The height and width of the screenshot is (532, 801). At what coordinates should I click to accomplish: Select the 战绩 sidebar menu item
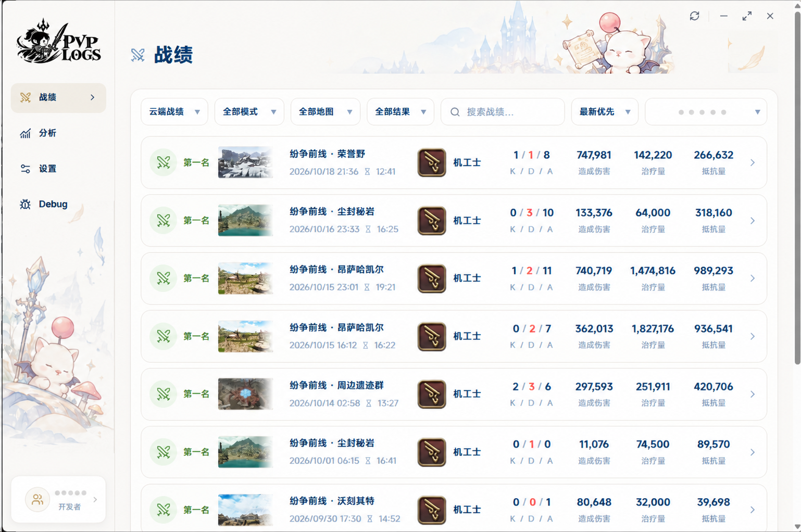pos(58,97)
